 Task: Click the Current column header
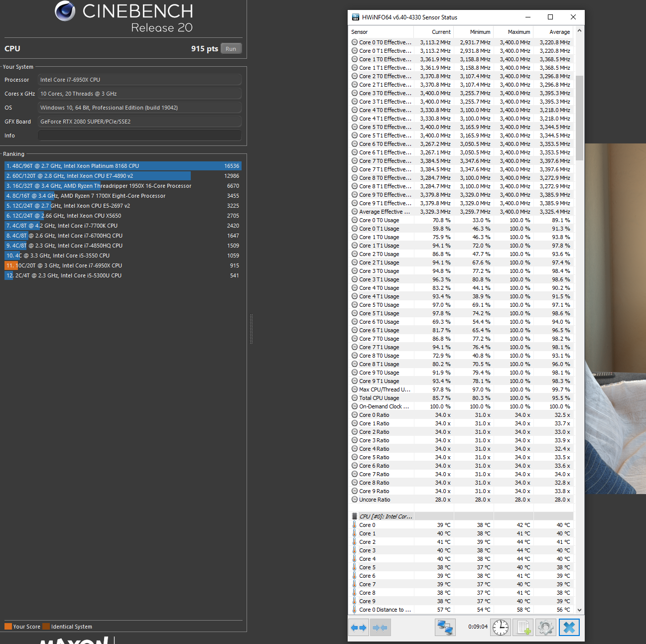pyautogui.click(x=434, y=32)
